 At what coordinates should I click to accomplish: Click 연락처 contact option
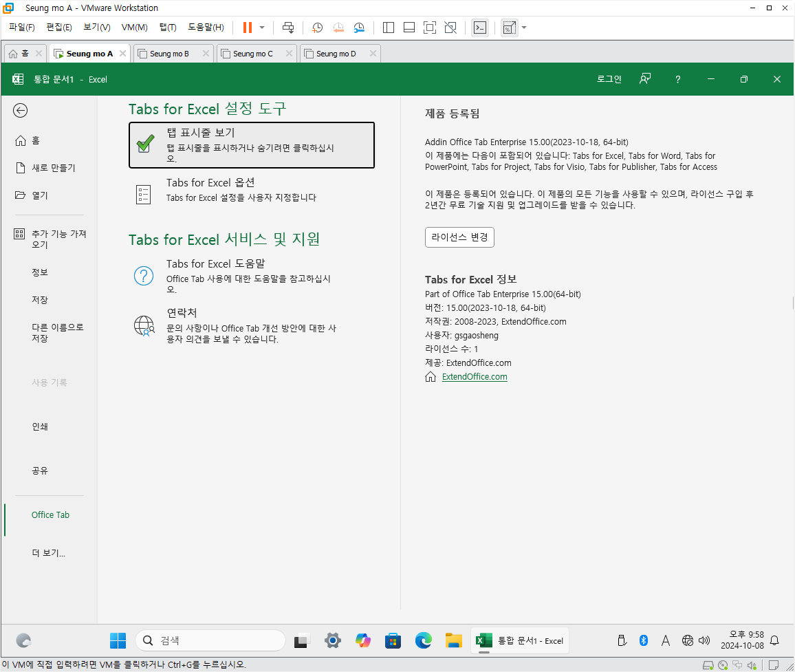(252, 325)
